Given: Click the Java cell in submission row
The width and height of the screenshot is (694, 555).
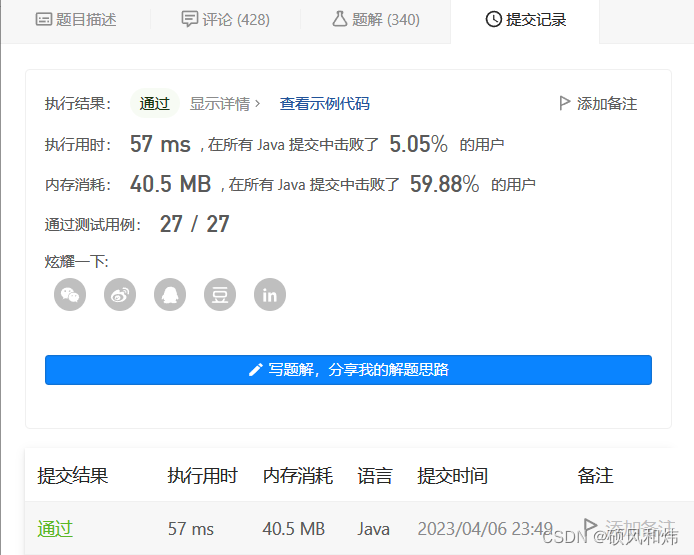Looking at the screenshot, I should pos(374,529).
